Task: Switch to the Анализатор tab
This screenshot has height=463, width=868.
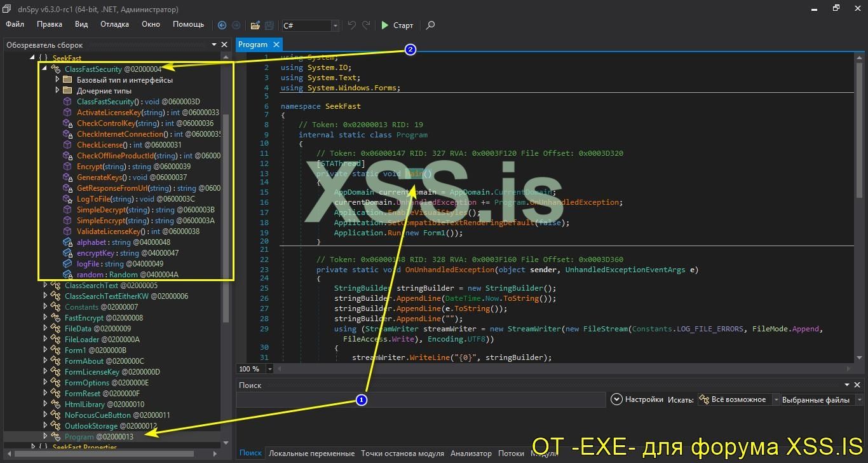Action: pyautogui.click(x=471, y=453)
